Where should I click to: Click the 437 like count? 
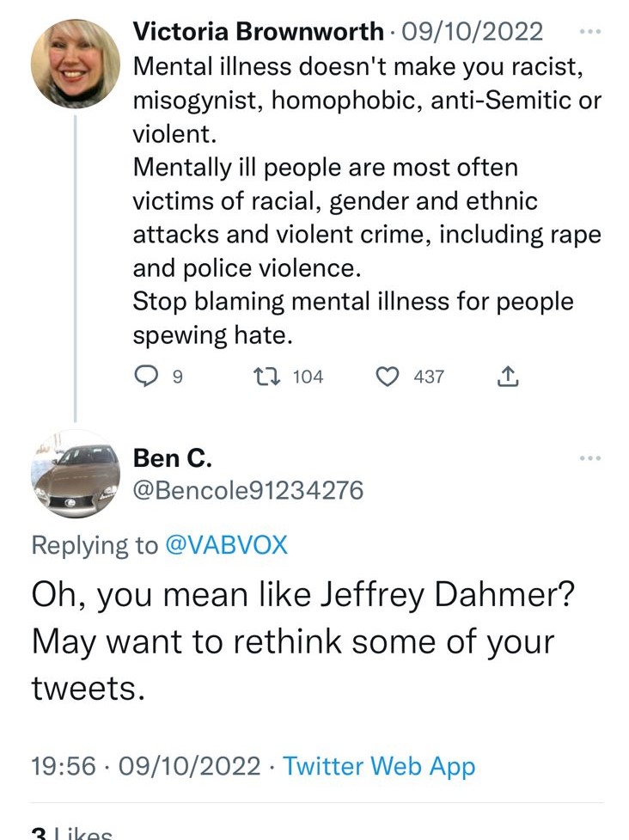(429, 377)
